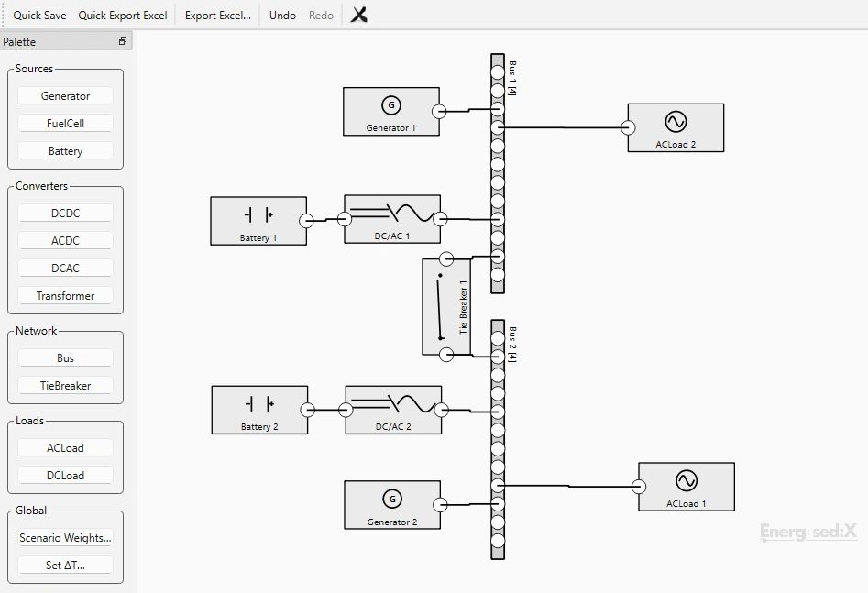This screenshot has width=868, height=593.
Task: Choose Transformer in Converters group
Action: pyautogui.click(x=65, y=296)
